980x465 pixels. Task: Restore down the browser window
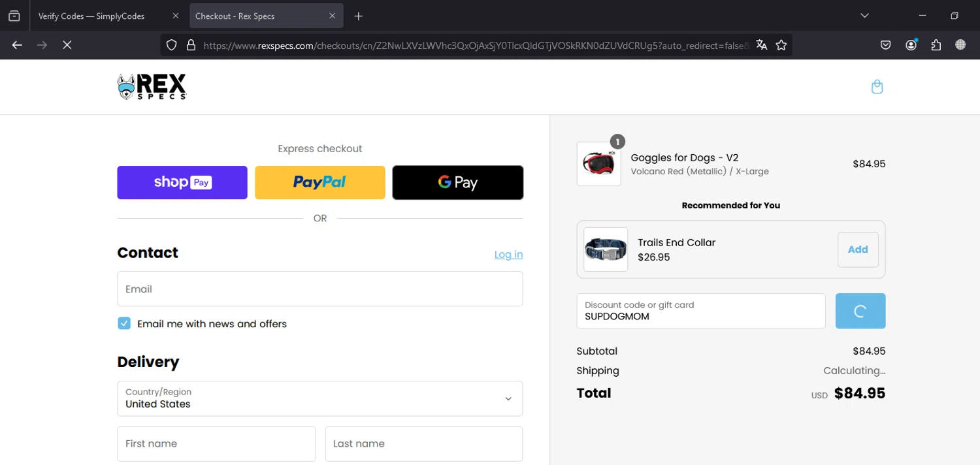(x=955, y=16)
